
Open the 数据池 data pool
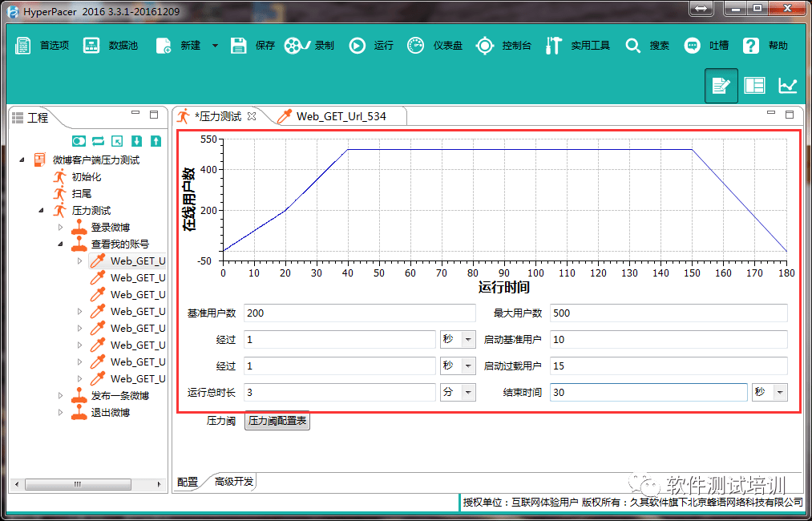coord(111,46)
